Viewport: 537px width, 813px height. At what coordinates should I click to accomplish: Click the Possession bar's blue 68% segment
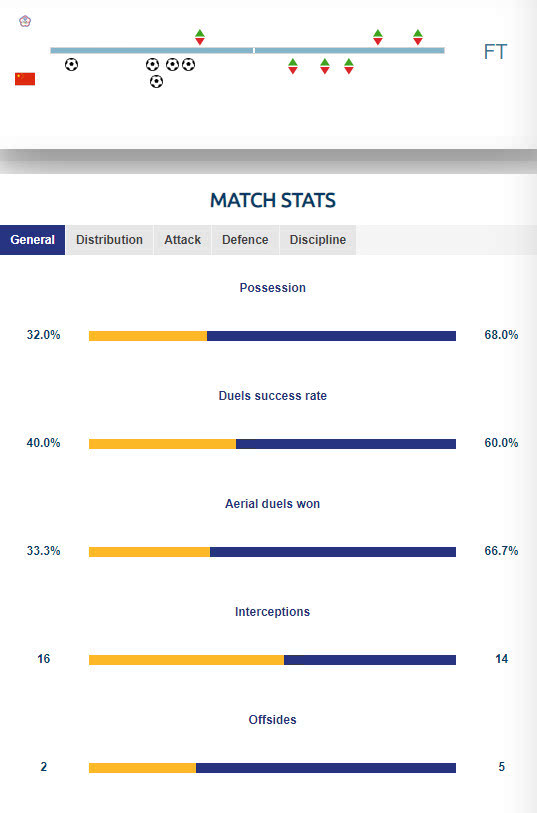[331, 336]
